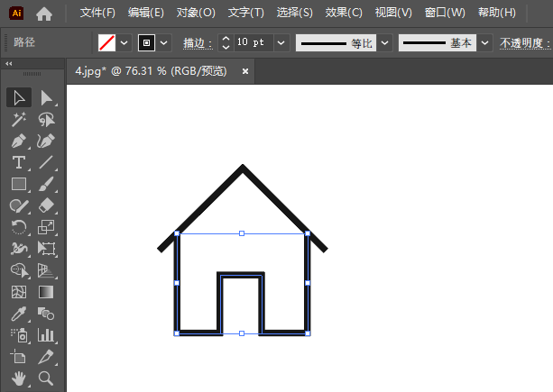Image resolution: width=553 pixels, height=392 pixels.
Task: Click the tools panel grip bar
Action: 32,74
